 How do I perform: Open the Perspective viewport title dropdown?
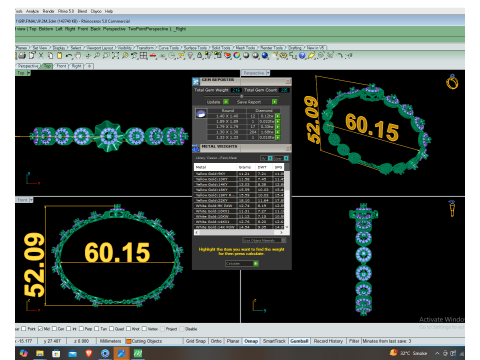coord(268,73)
